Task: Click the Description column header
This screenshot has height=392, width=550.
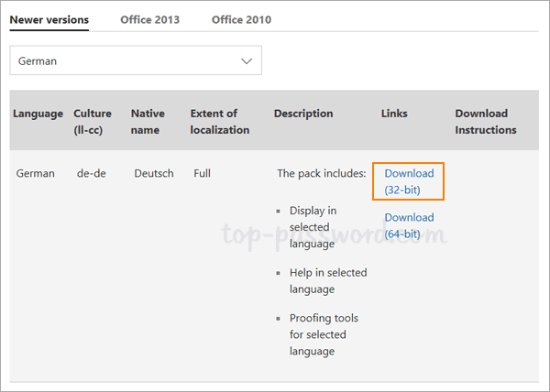Action: (x=303, y=114)
